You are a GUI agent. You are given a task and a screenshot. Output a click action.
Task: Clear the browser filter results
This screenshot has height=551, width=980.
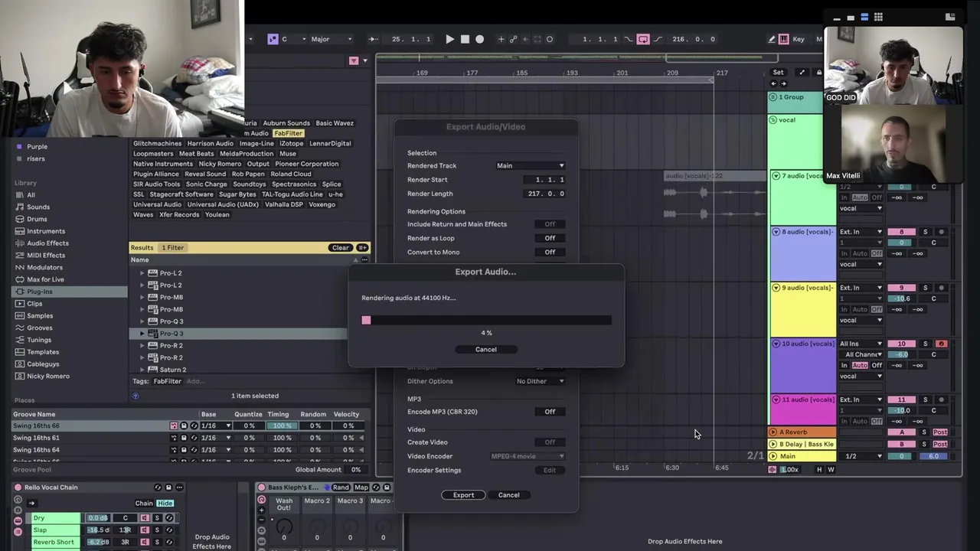pos(340,248)
